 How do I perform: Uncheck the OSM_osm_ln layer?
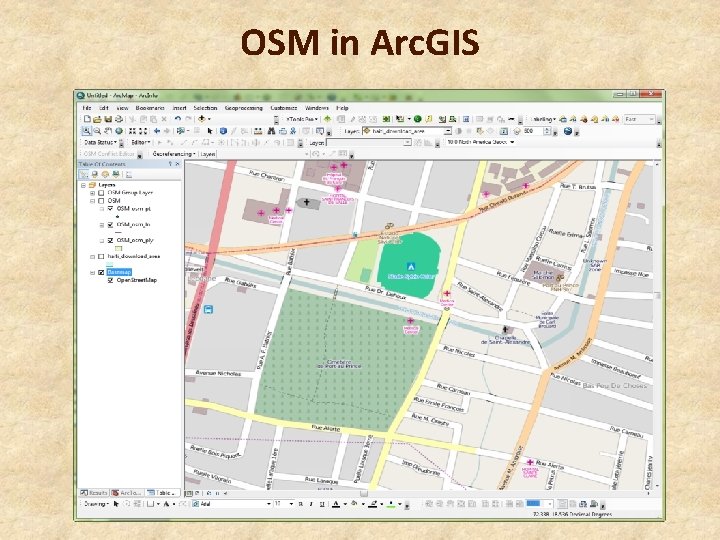coord(110,225)
